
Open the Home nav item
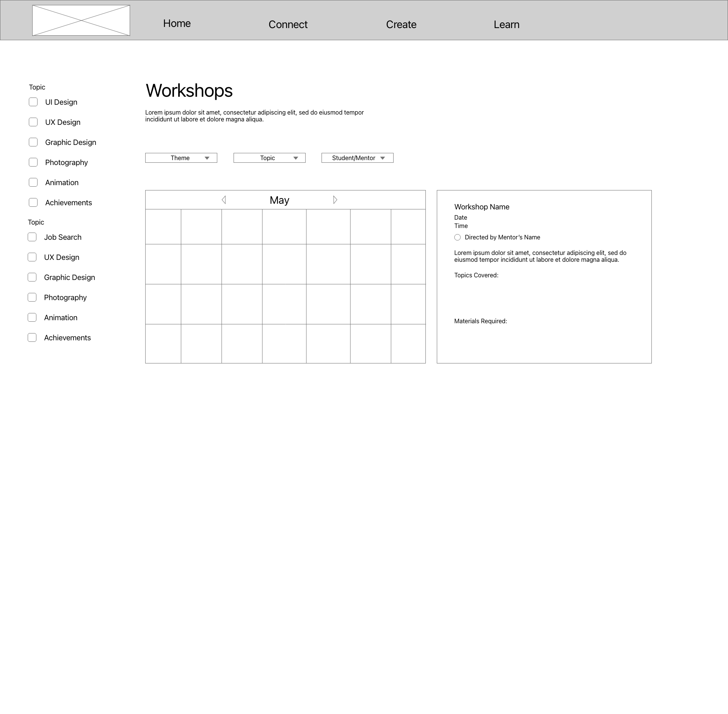pyautogui.click(x=177, y=24)
